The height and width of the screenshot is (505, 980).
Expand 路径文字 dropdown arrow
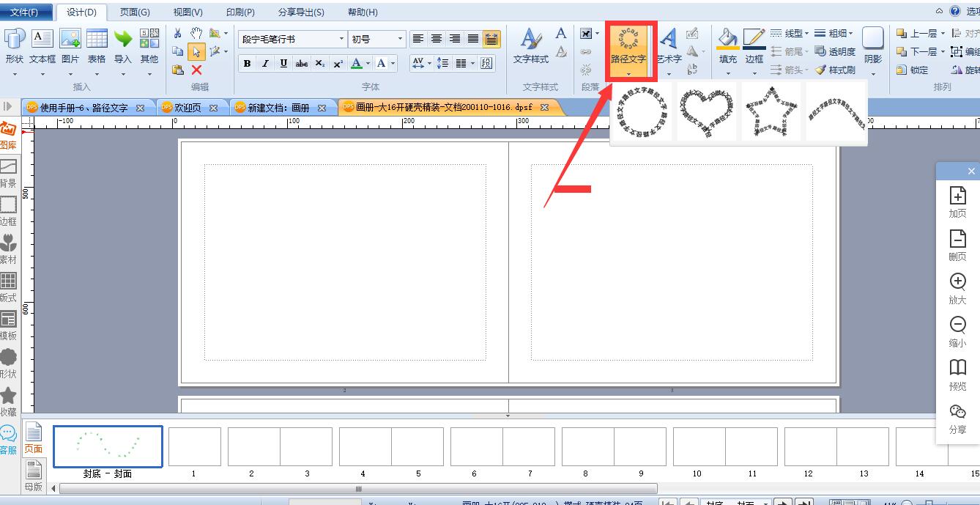[628, 73]
